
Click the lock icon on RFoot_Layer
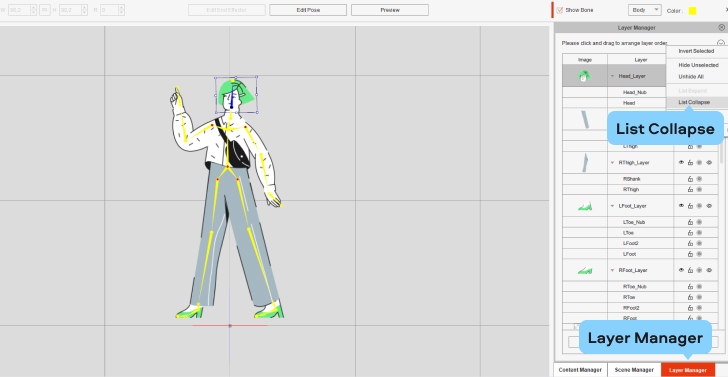point(690,270)
